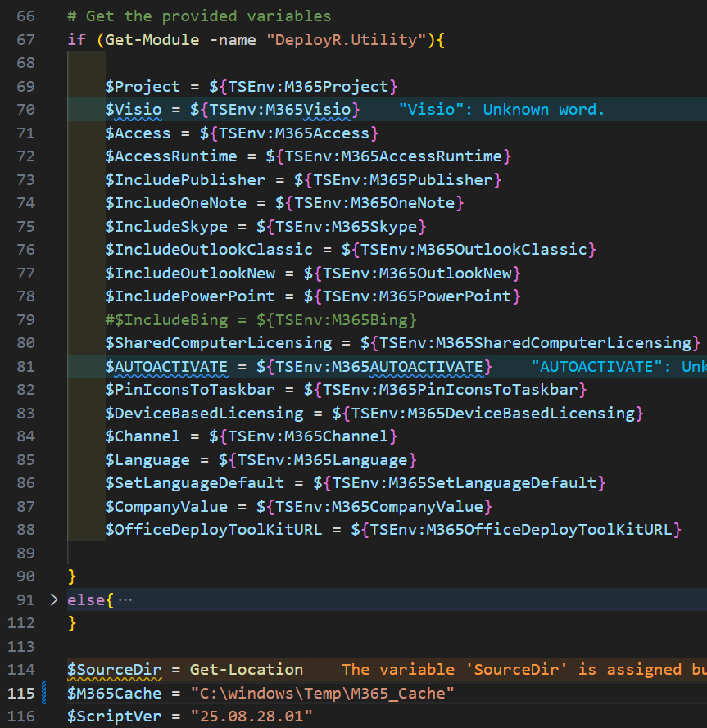The width and height of the screenshot is (707, 728).
Task: Click the TSEnv:M365Channel reference
Action: 308,436
